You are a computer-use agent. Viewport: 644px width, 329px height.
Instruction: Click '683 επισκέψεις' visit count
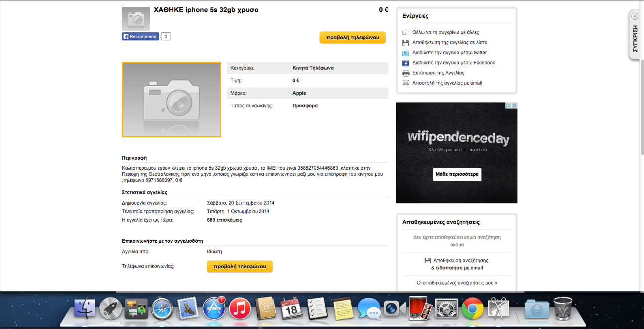click(225, 220)
